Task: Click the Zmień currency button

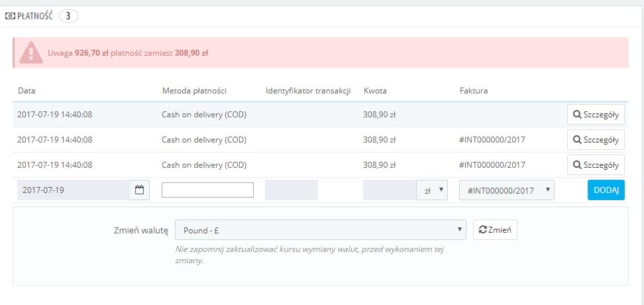Action: click(x=495, y=230)
